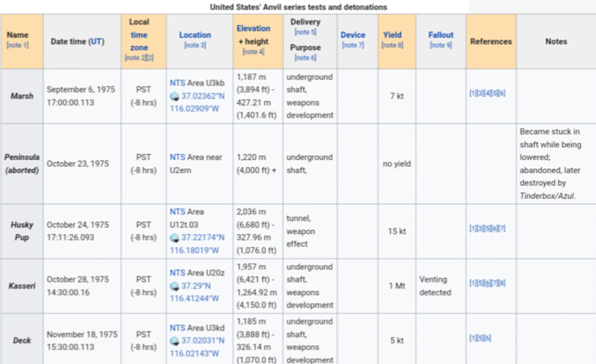Click reference [8] in the Kasseri row
Image resolution: width=596 pixels, height=364 pixels.
click(x=502, y=283)
